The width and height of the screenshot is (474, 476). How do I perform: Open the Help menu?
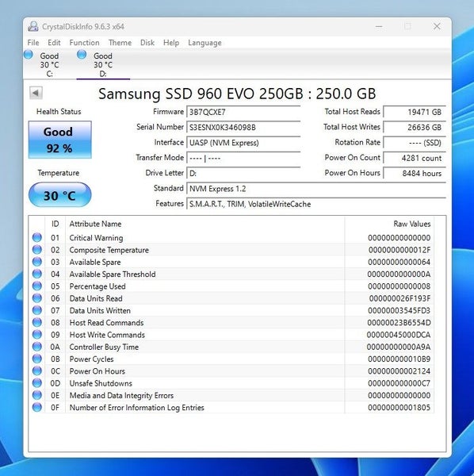click(x=171, y=43)
